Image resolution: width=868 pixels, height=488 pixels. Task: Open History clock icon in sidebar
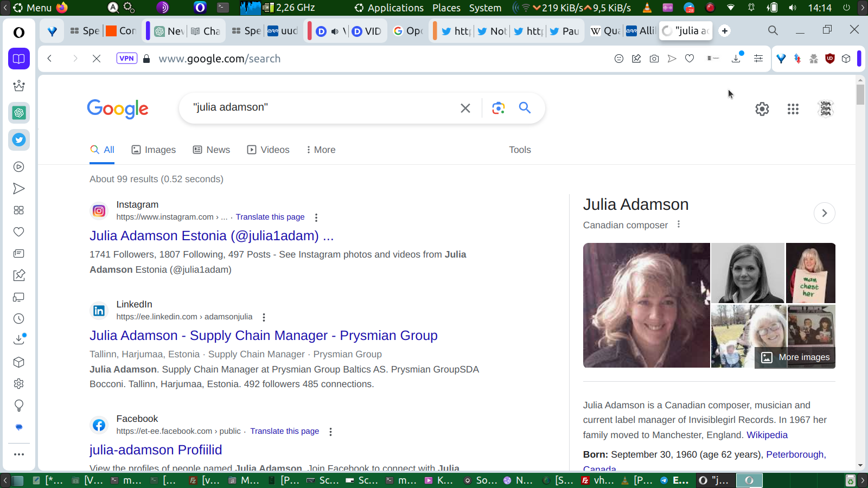(x=19, y=319)
